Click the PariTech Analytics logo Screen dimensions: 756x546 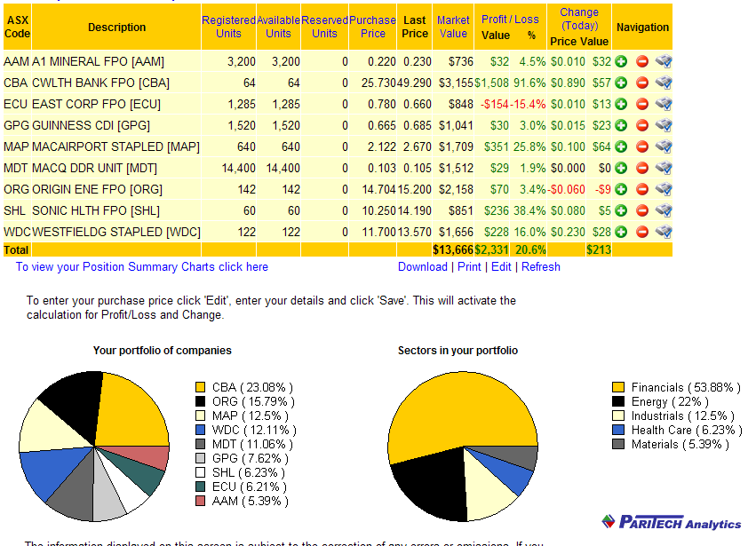tap(671, 522)
